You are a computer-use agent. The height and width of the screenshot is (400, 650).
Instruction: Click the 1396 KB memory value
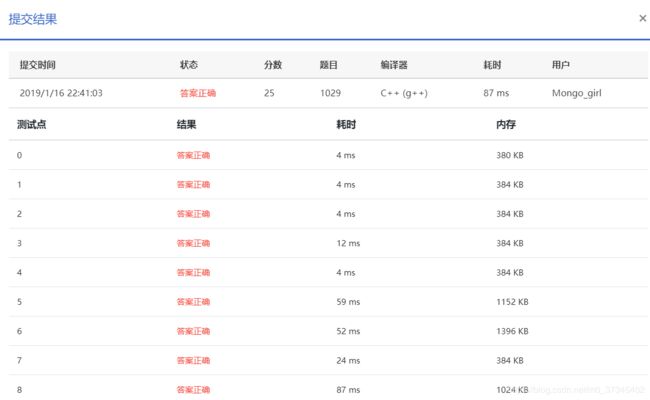[x=512, y=331]
